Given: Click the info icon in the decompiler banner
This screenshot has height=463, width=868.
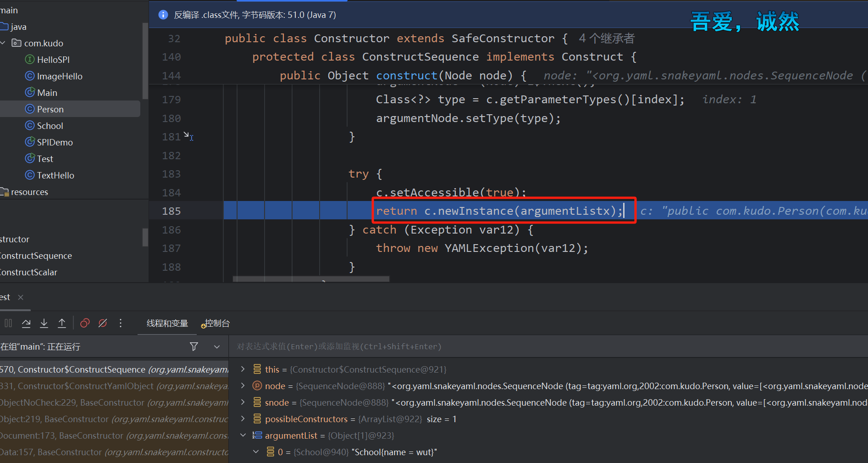Looking at the screenshot, I should pyautogui.click(x=163, y=15).
